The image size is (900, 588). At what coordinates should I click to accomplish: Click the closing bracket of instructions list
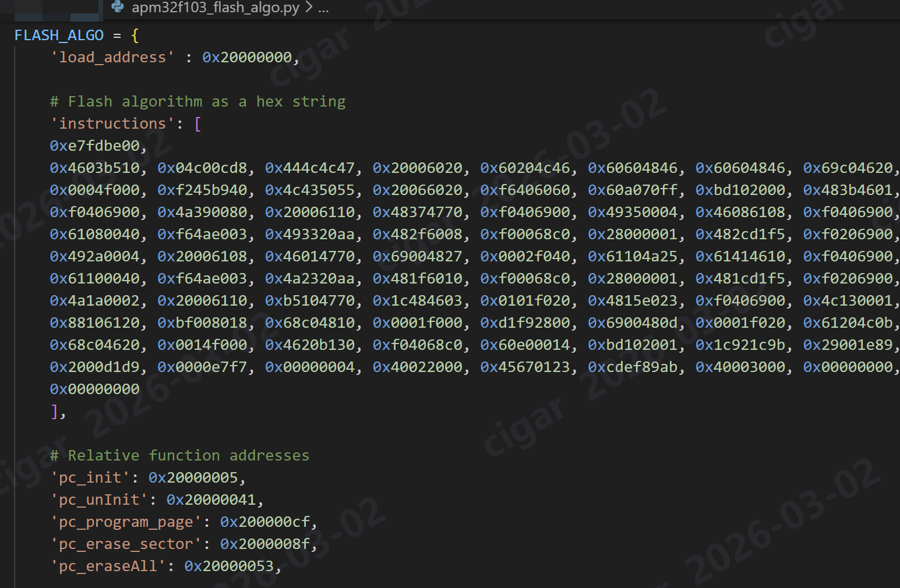coord(54,412)
